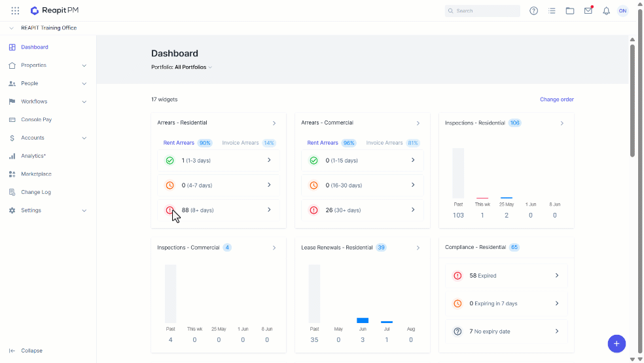Viewport: 644px width, 363px height.
Task: Click the Reapit PM logo
Action: pyautogui.click(x=54, y=10)
